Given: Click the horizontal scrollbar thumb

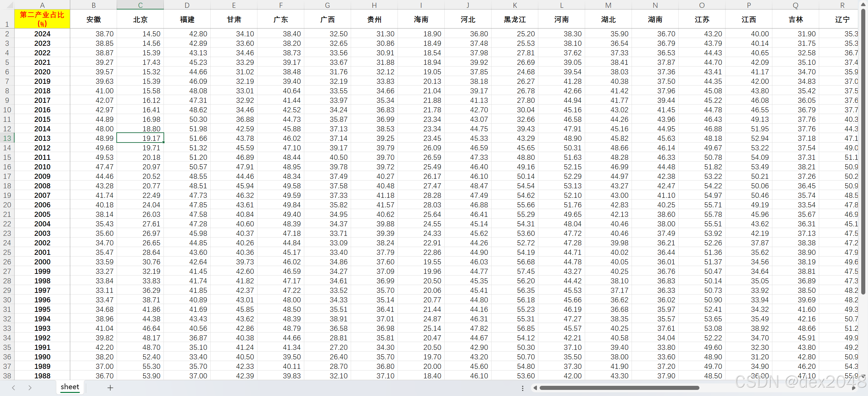Looking at the screenshot, I should pos(619,388).
